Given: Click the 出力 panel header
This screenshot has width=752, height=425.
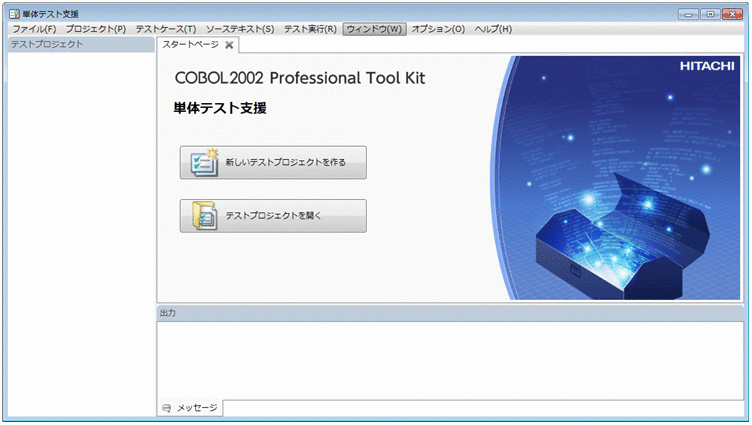Looking at the screenshot, I should pos(450,313).
